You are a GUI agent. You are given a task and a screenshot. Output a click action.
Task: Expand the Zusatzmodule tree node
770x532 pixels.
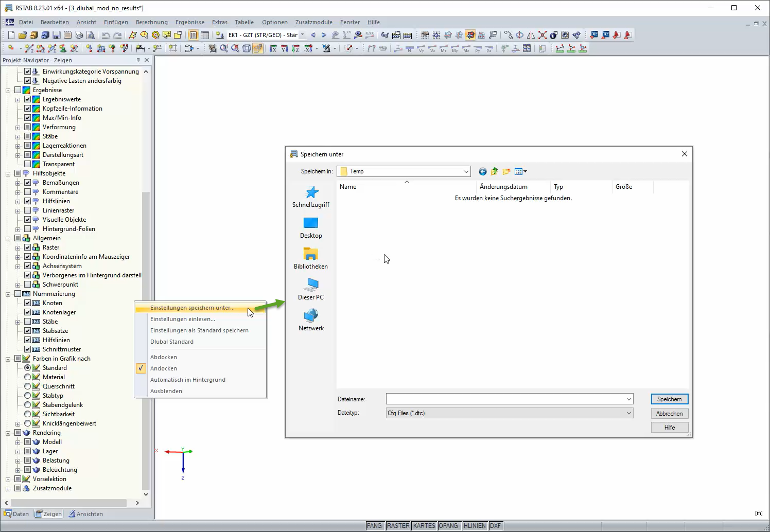coord(8,488)
